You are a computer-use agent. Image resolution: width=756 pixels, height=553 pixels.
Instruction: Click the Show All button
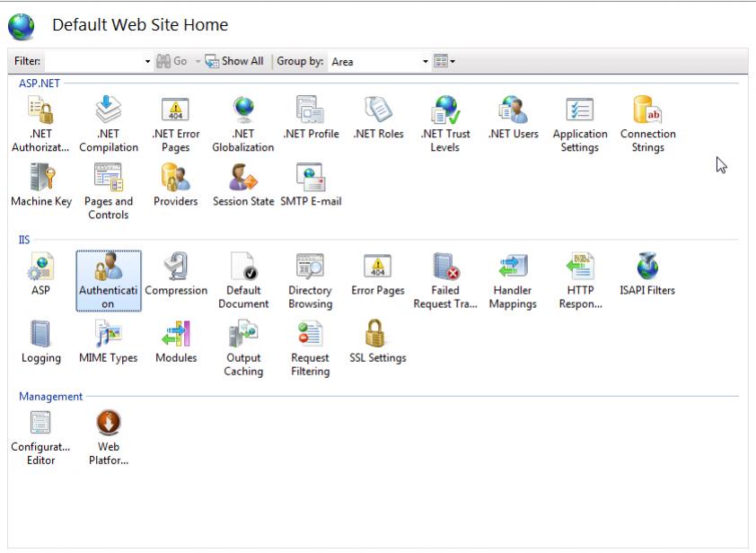[x=234, y=61]
